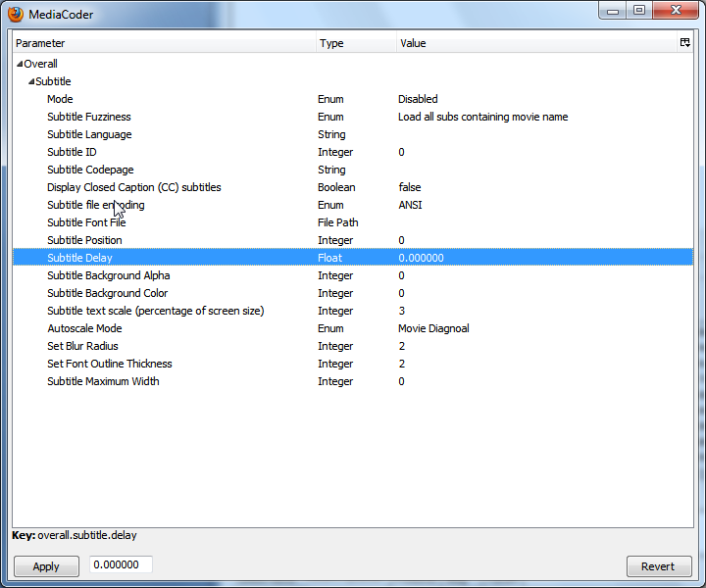This screenshot has width=706, height=588.
Task: Collapse the Subtitle tree node
Action: [31, 82]
